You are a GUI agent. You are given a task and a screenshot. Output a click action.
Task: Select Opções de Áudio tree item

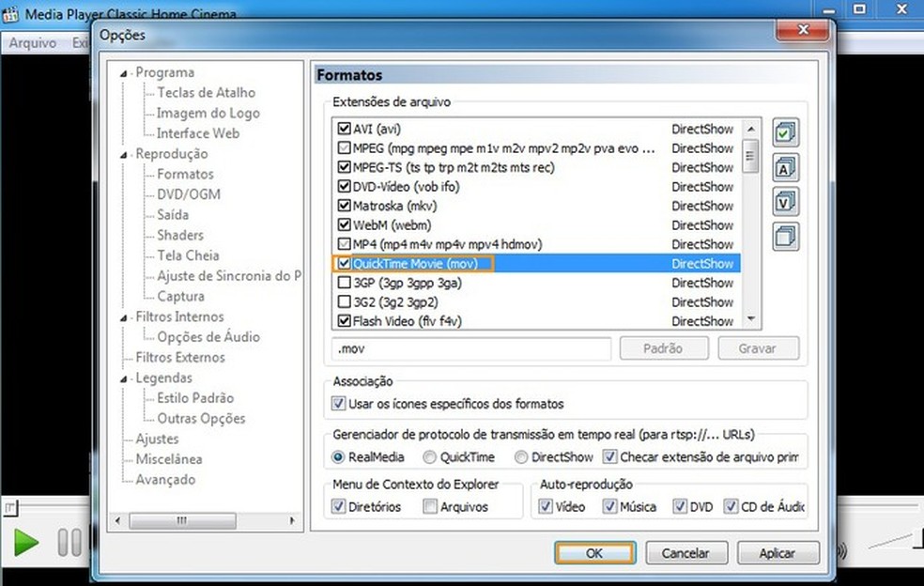[x=208, y=336]
